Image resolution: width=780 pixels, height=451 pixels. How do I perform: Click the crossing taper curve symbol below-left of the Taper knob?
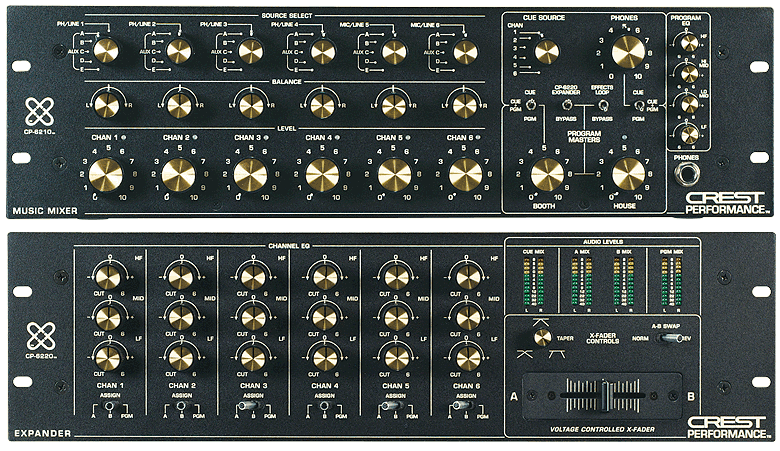pos(525,354)
